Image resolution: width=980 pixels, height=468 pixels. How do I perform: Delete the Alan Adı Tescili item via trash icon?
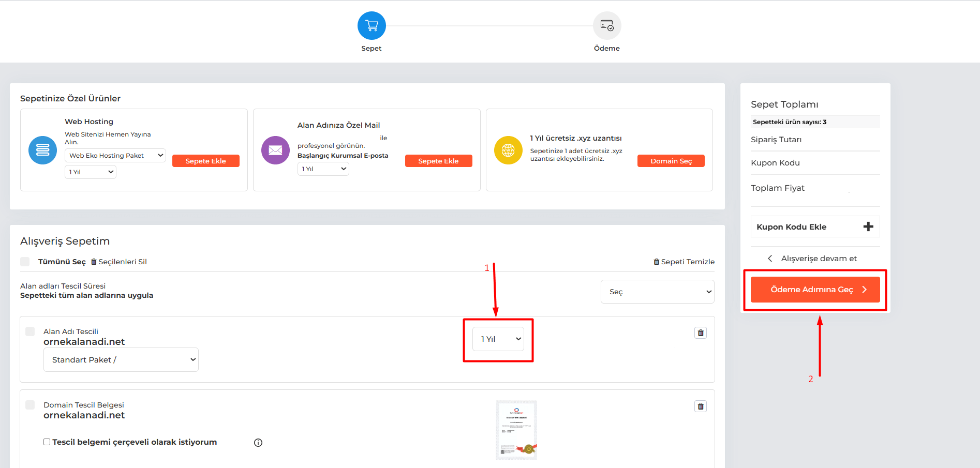(x=701, y=333)
